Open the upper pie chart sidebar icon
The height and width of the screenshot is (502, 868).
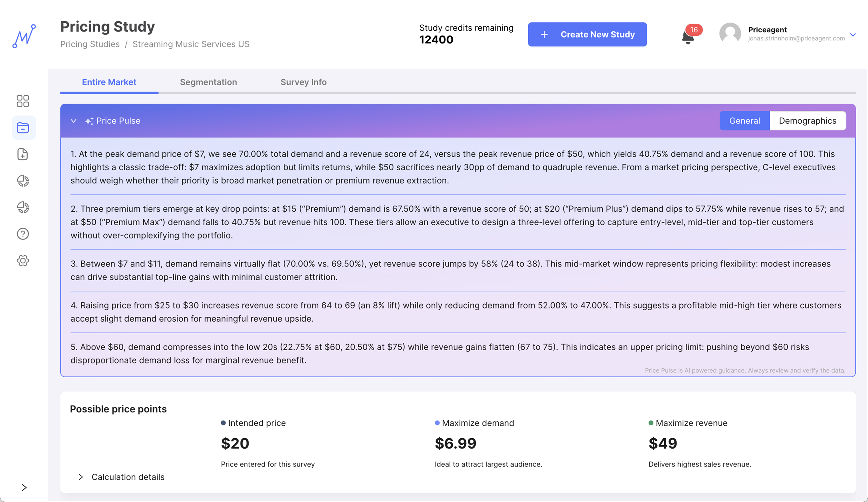(x=23, y=181)
